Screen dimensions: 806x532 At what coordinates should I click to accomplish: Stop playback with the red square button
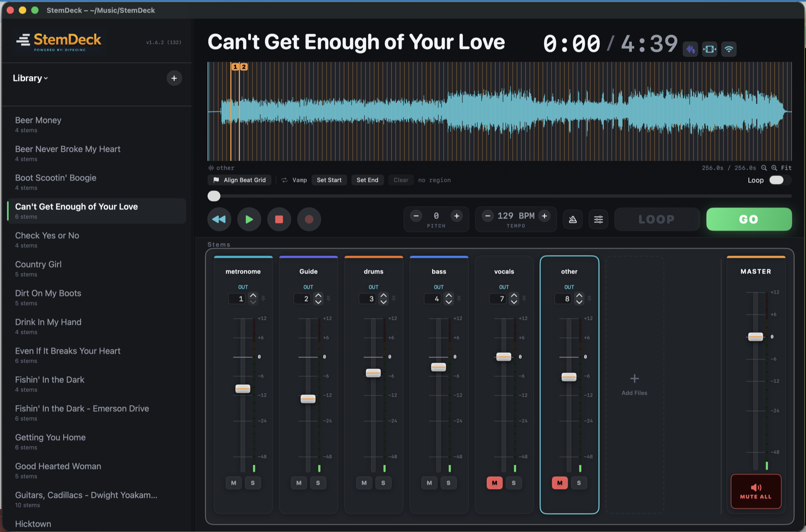(279, 219)
